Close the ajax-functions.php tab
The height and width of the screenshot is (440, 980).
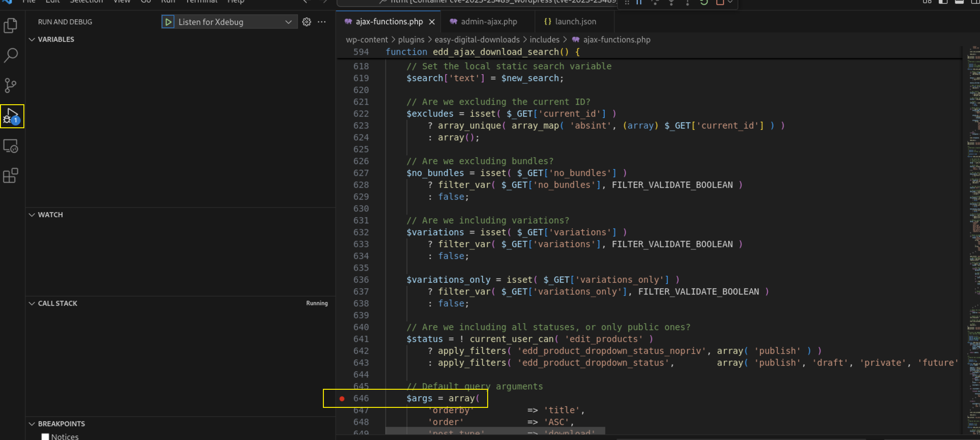coord(432,22)
